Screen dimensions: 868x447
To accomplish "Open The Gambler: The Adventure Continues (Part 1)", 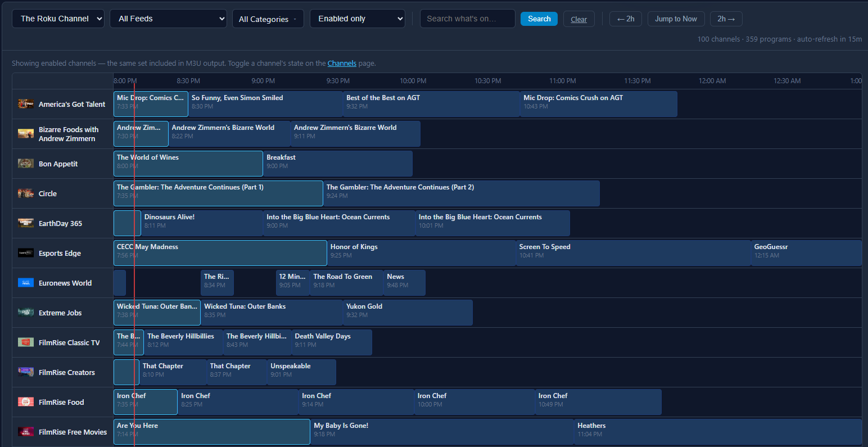I will pyautogui.click(x=218, y=193).
